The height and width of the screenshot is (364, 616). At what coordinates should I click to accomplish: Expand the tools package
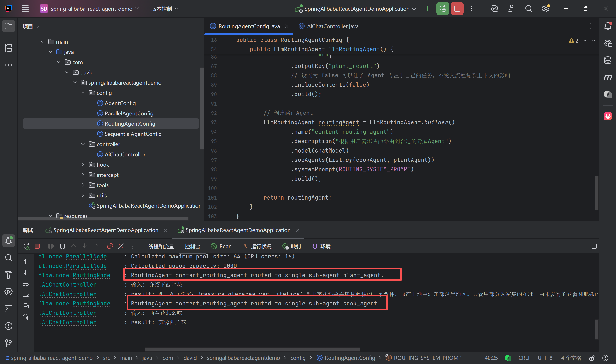tap(83, 185)
